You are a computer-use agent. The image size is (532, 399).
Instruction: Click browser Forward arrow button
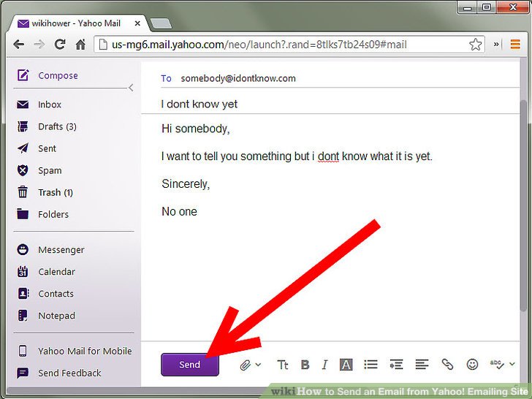click(39, 44)
